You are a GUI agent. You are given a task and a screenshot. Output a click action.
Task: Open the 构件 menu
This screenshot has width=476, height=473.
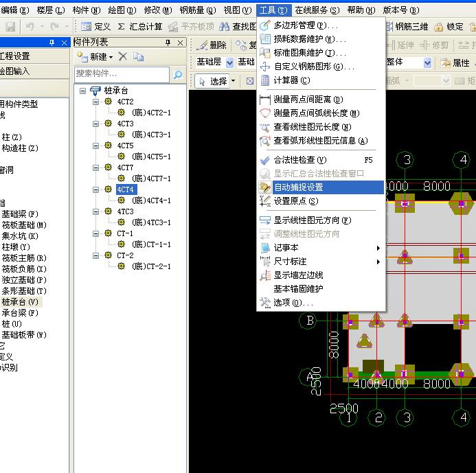pos(87,10)
